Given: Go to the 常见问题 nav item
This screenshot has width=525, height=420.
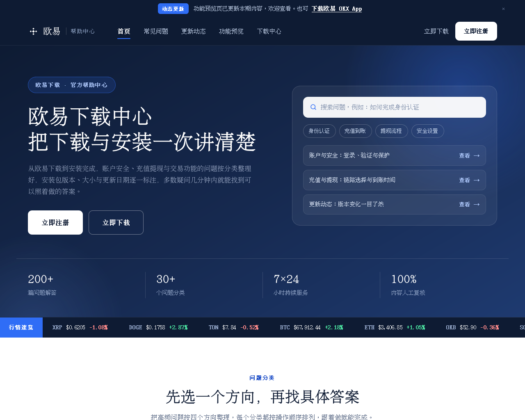Looking at the screenshot, I should coord(156,31).
